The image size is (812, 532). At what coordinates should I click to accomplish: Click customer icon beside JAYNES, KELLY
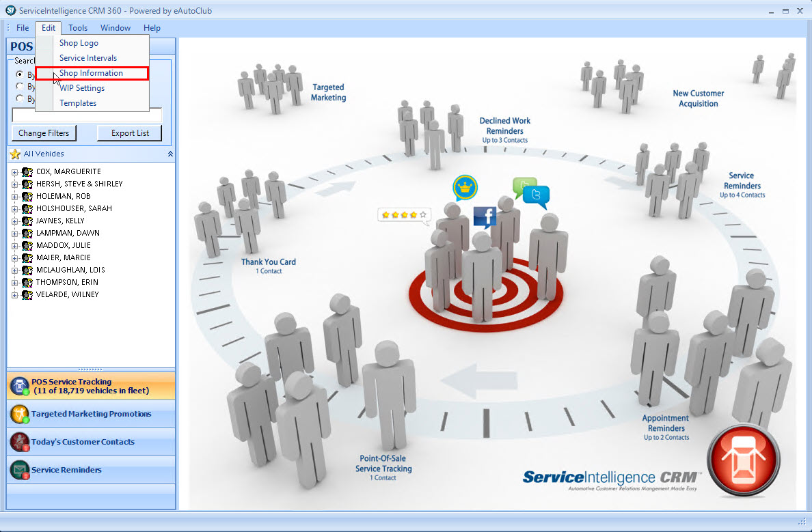click(x=27, y=221)
